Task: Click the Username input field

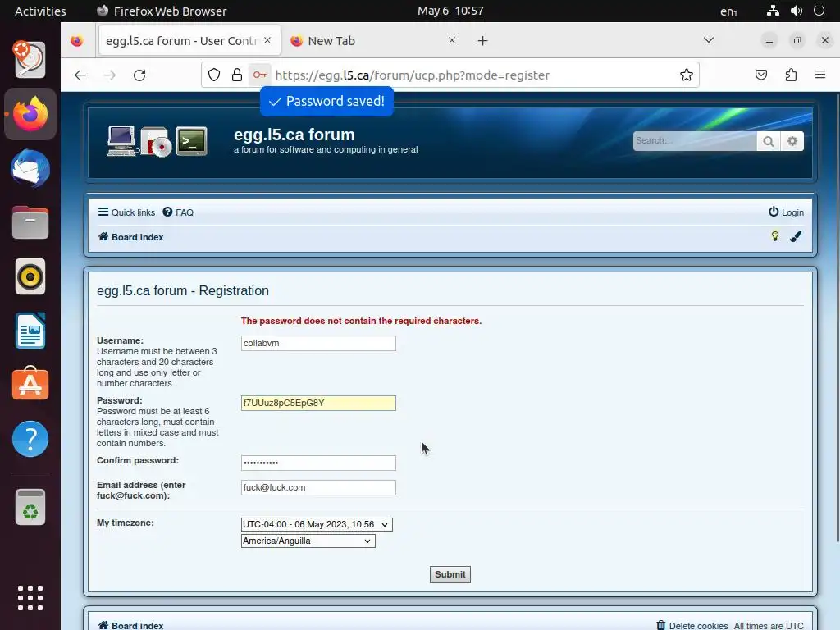Action: 318,344
